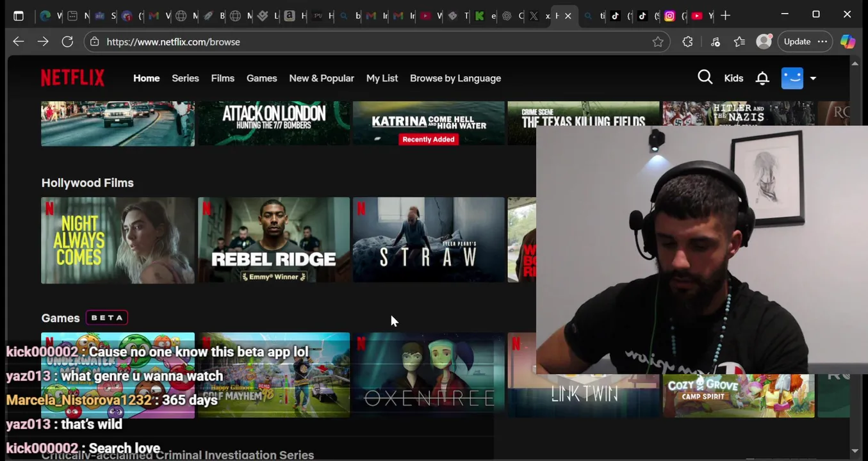The image size is (868, 461).
Task: Open The Texas Killing Fields title
Action: pyautogui.click(x=583, y=114)
